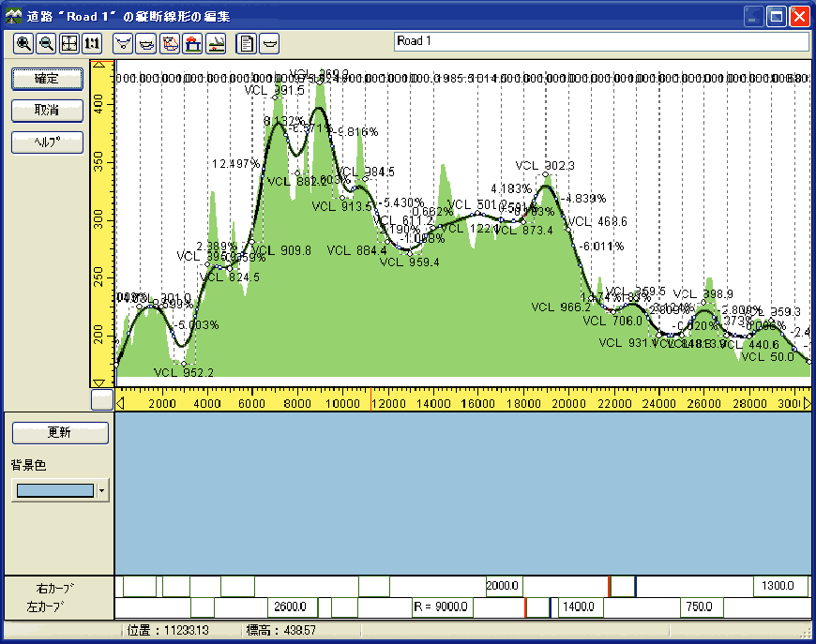The height and width of the screenshot is (644, 816).
Task: Click the blue sag curve tool icon
Action: (x=146, y=43)
